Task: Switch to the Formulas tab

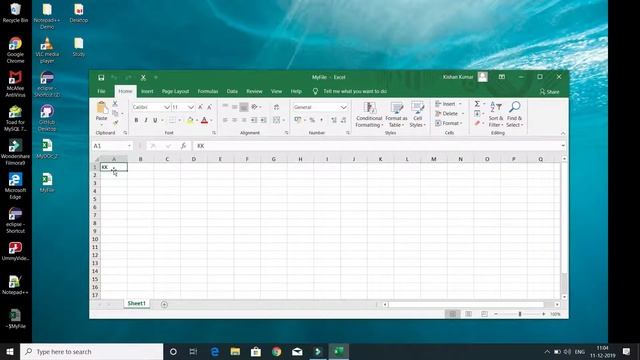Action: pyautogui.click(x=208, y=91)
